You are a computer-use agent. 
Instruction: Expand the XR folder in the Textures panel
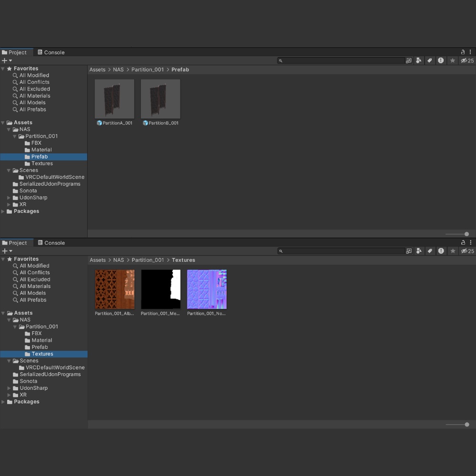[9, 395]
